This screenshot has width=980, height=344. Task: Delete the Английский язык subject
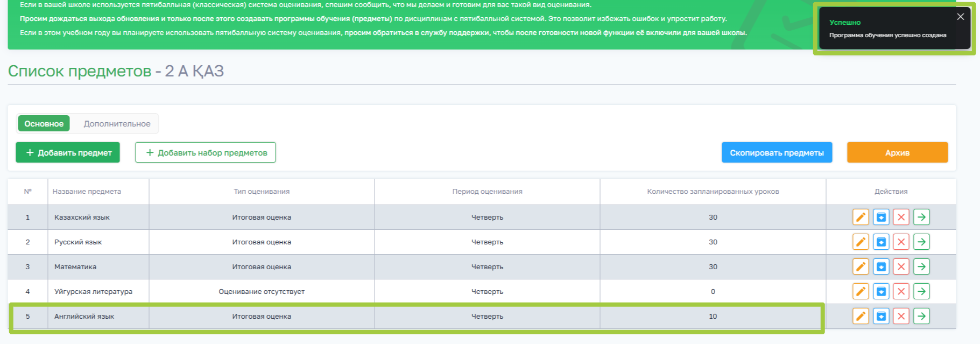901,316
